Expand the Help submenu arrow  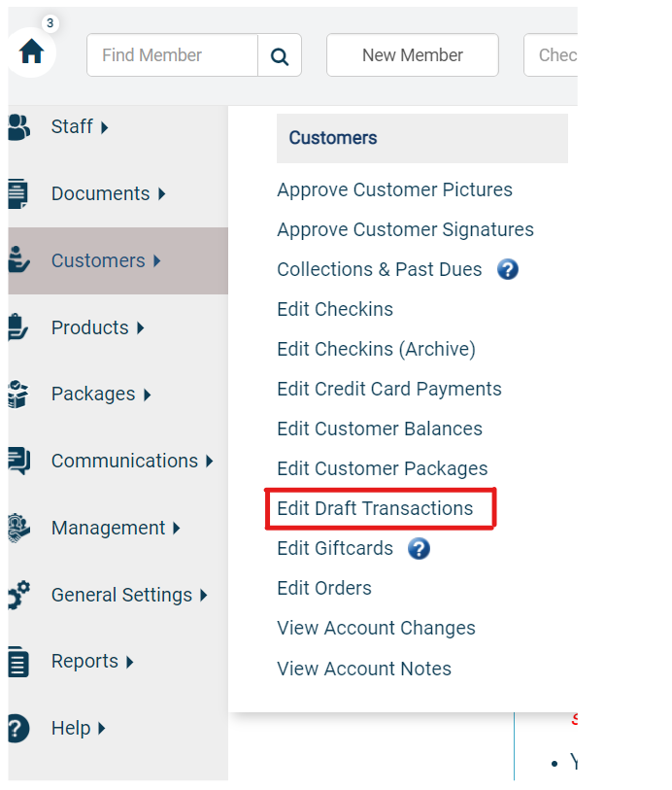(x=102, y=729)
